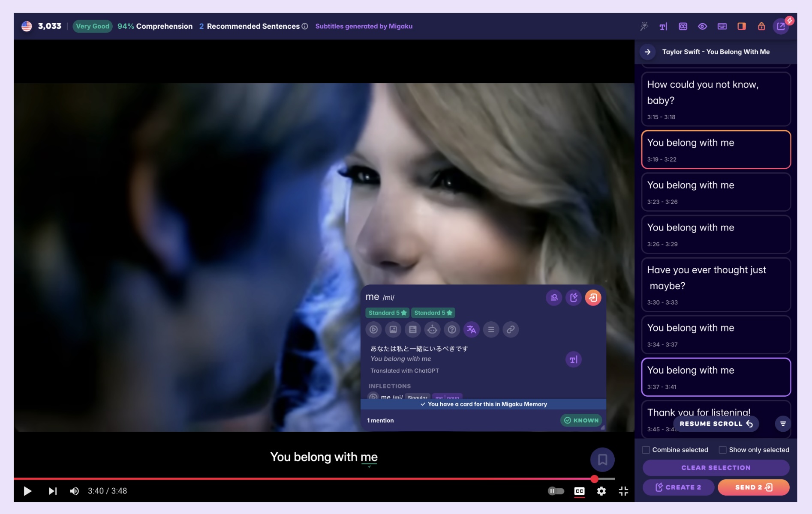
Task: Open the subtitle filter icon
Action: [783, 424]
